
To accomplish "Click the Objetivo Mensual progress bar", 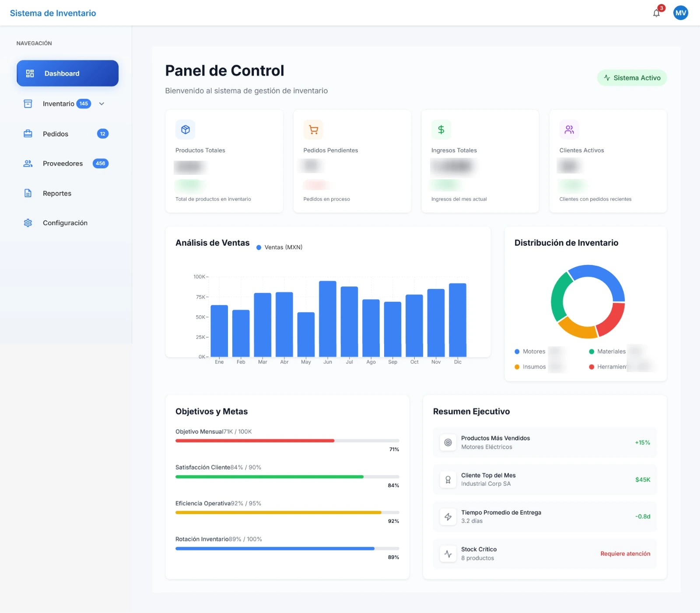I will coord(287,441).
